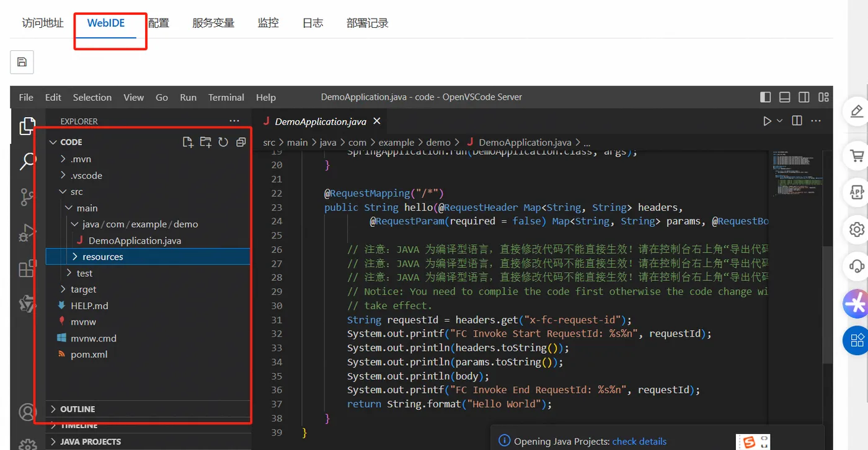Click the APP floating icon
The image size is (868, 450).
pyautogui.click(x=857, y=193)
